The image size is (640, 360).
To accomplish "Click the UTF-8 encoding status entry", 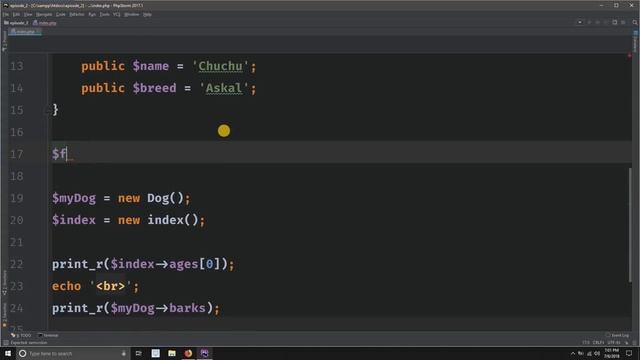I will point(614,343).
